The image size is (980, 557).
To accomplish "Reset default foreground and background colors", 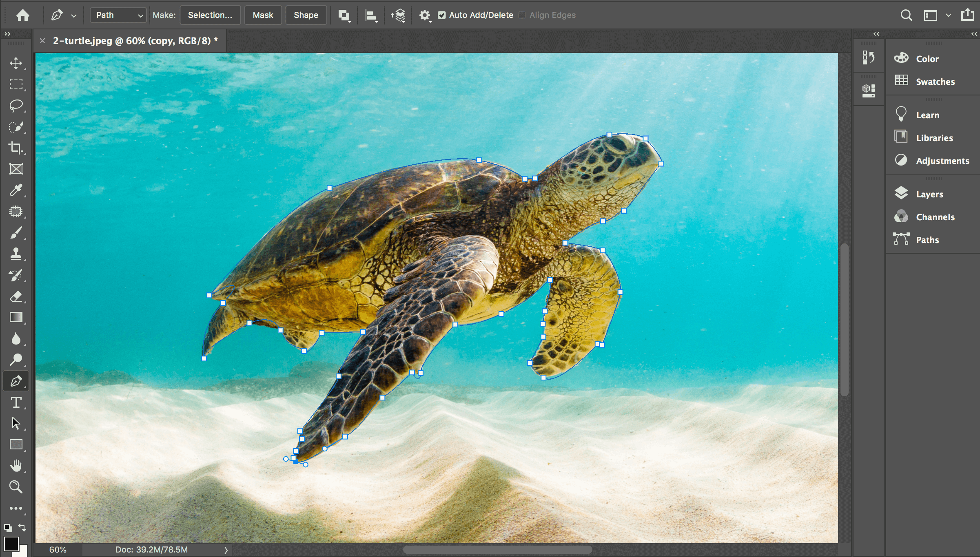I will (x=8, y=528).
